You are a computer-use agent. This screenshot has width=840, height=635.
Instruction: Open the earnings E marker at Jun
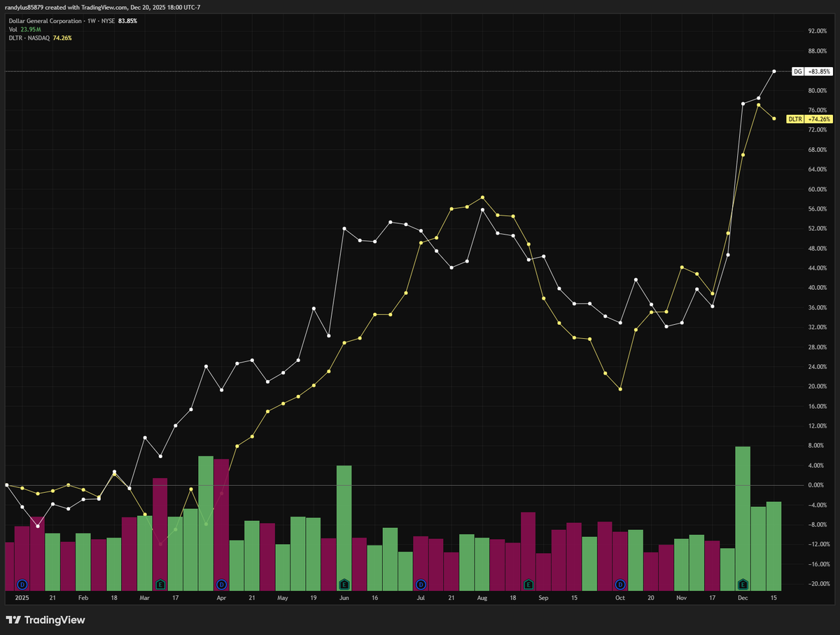344,584
